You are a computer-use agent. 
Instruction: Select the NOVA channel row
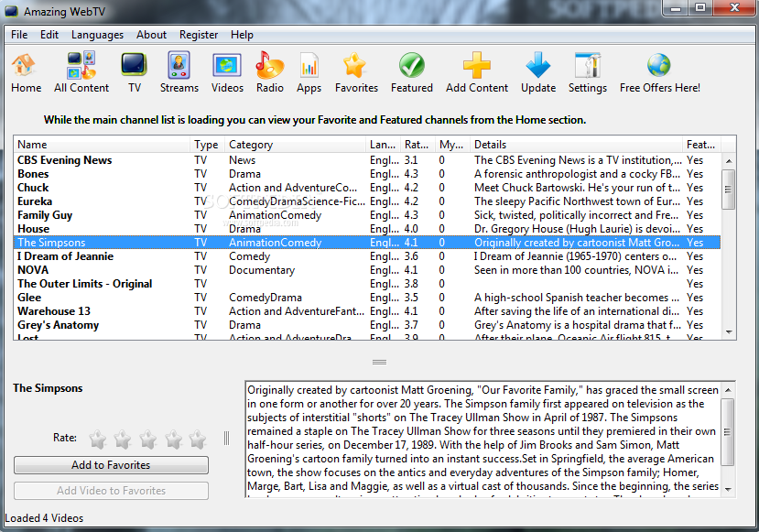point(367,270)
